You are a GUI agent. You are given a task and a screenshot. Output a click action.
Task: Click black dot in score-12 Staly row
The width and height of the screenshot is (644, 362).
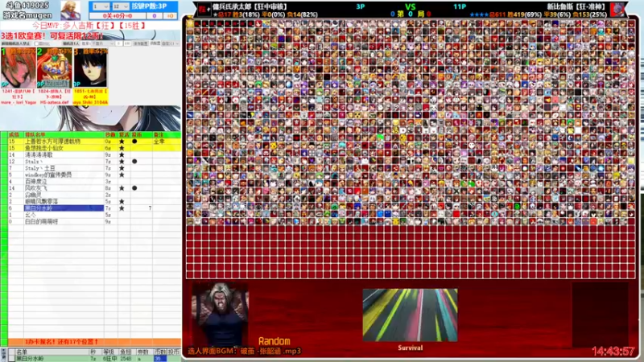click(134, 162)
